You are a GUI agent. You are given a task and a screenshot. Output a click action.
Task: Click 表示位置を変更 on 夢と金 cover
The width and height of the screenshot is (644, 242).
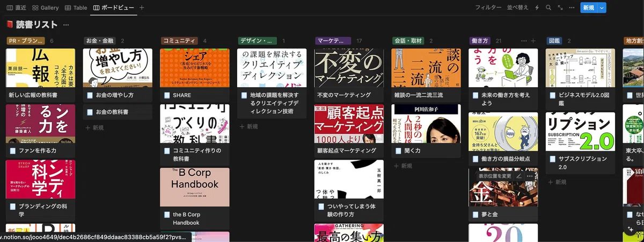point(495,176)
